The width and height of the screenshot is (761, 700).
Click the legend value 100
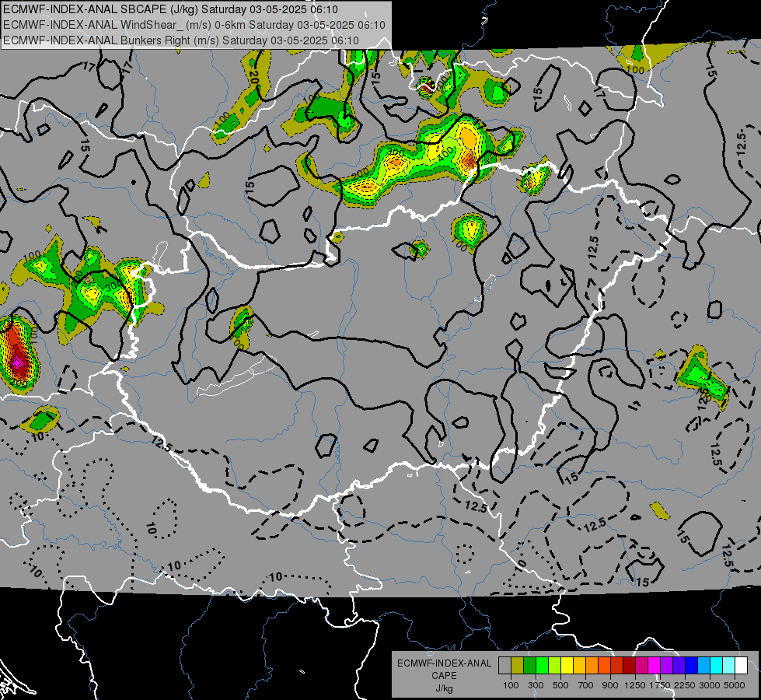[x=511, y=685]
